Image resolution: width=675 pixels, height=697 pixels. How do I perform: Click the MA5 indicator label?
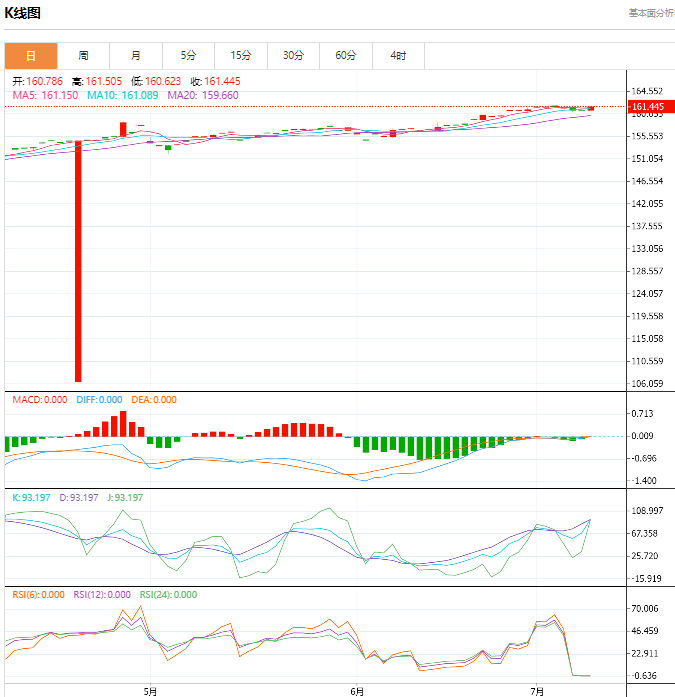(x=45, y=95)
